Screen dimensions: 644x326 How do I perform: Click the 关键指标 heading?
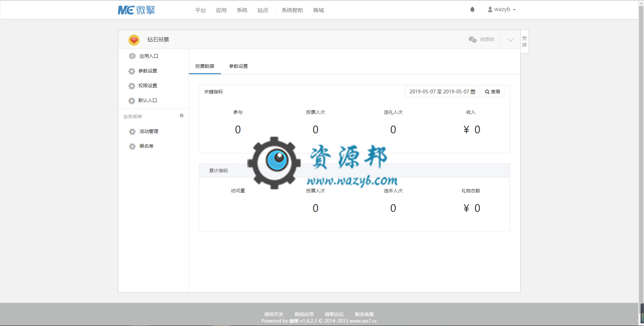(x=213, y=92)
